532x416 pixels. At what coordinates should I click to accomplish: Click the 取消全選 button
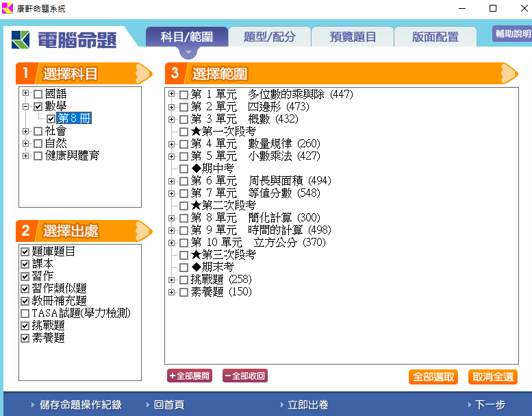[493, 377]
